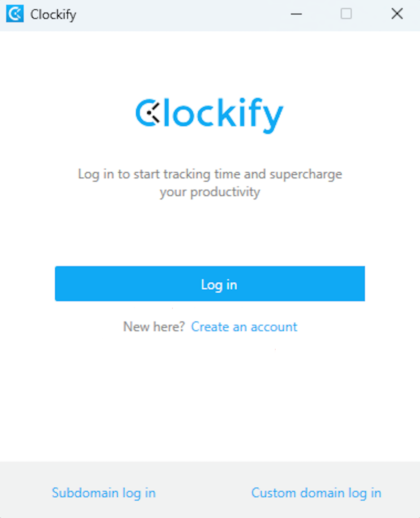Screen dimensions: 420x518
Task: Maximize the Clockify window
Action: tap(346, 14)
